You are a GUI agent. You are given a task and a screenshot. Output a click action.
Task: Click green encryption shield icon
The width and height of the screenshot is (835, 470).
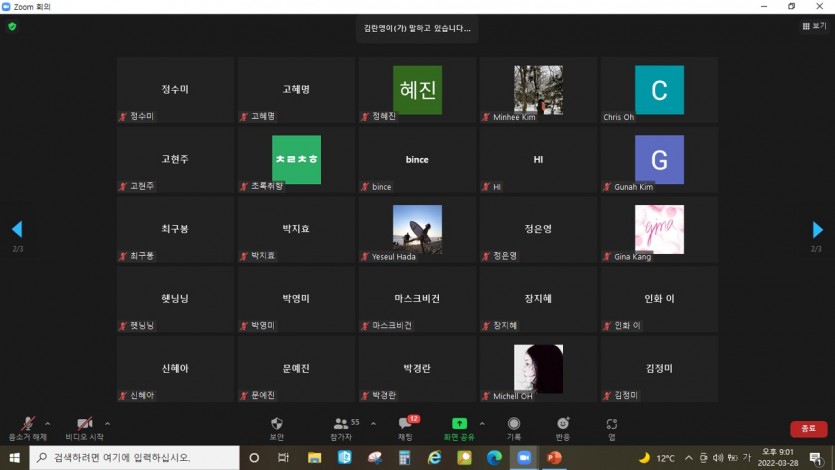tap(12, 26)
